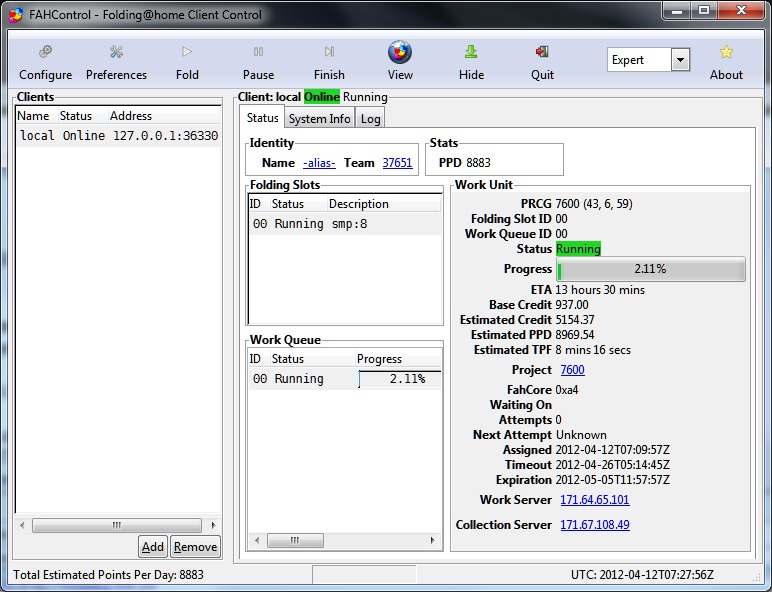Open Work Server 171.64.65.101 link
Viewport: 772px width, 592px height.
595,500
